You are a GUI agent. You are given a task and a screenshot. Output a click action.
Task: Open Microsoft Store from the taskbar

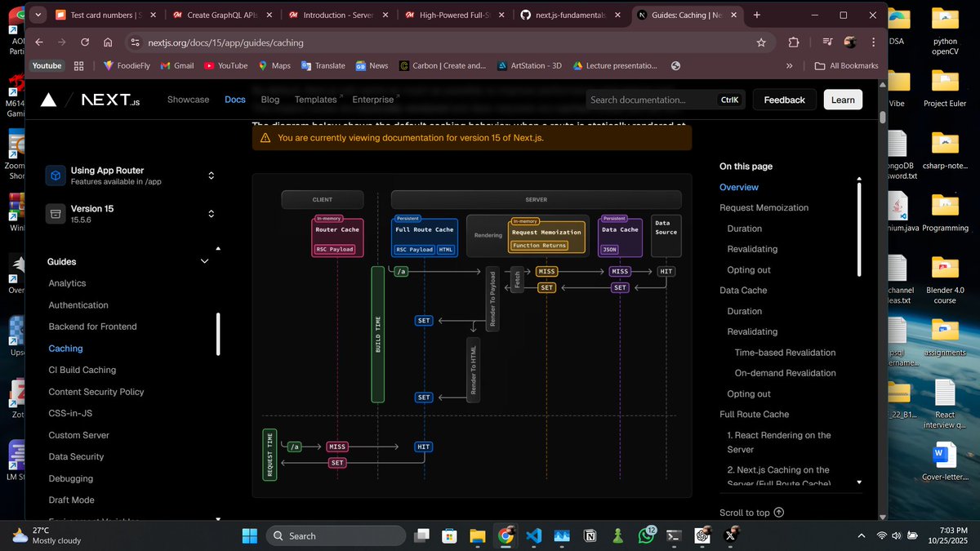(x=448, y=536)
